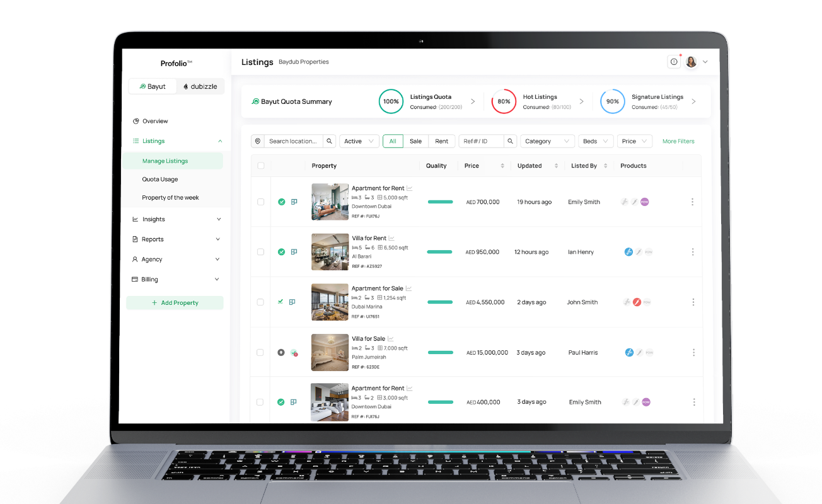The image size is (822, 504).
Task: Check the box for the Al Barari villa listing
Action: pos(260,252)
